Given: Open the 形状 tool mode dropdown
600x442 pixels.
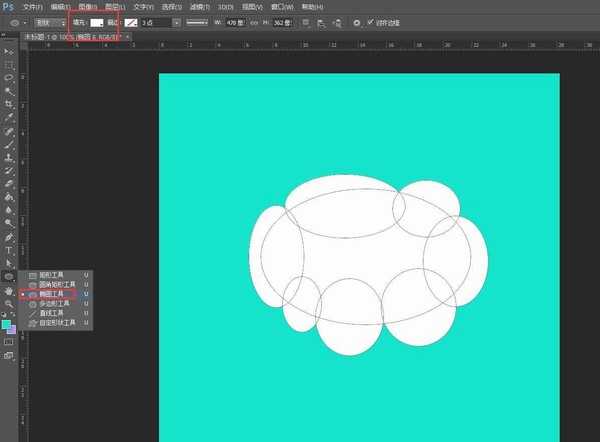Looking at the screenshot, I should point(48,21).
